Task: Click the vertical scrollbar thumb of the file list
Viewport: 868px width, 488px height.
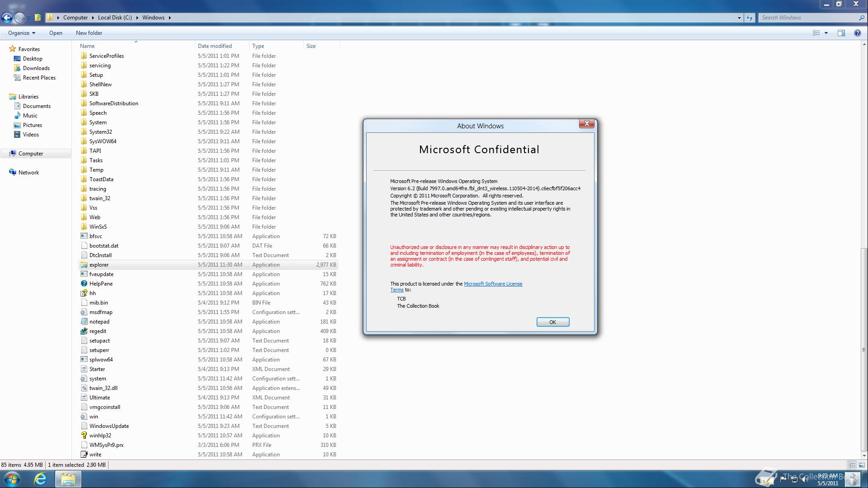Action: pos(864,350)
